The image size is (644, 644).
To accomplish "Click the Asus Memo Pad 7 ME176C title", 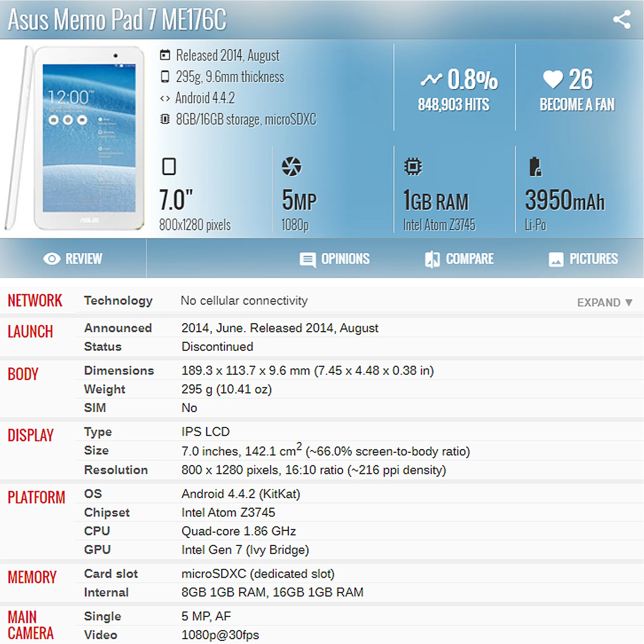I will [x=117, y=19].
